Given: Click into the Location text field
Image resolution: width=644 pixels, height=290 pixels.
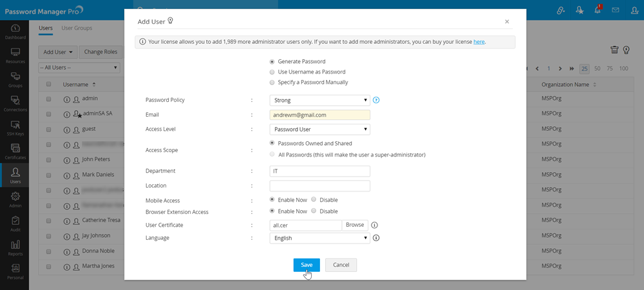Looking at the screenshot, I should click(319, 186).
